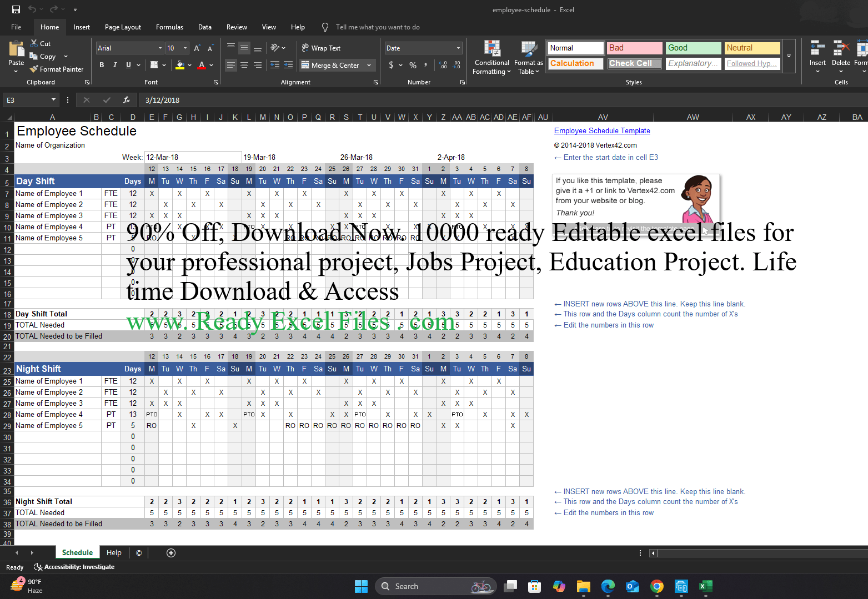The width and height of the screenshot is (868, 599).
Task: Open Format as Table gallery
Action: tap(529, 58)
